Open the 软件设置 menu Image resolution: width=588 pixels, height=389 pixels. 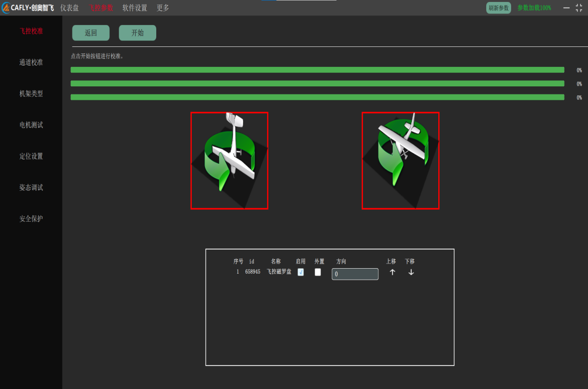pos(135,8)
